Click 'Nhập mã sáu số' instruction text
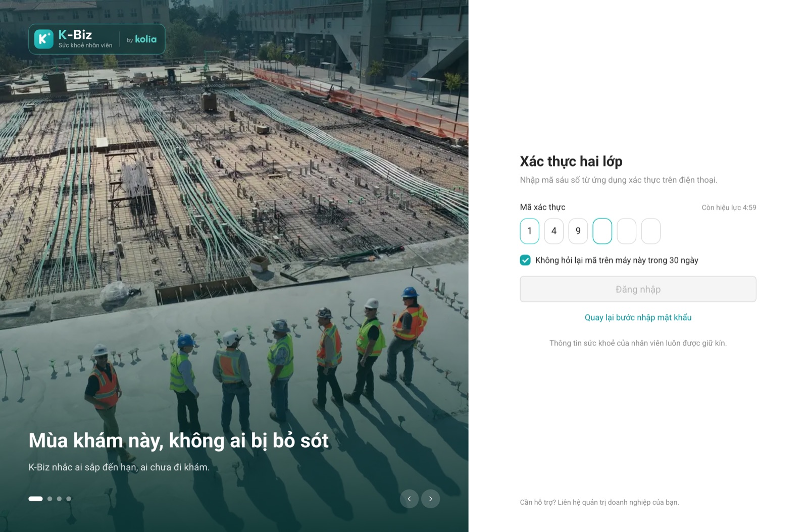Screen dimensions: 808x532 pyautogui.click(x=619, y=180)
